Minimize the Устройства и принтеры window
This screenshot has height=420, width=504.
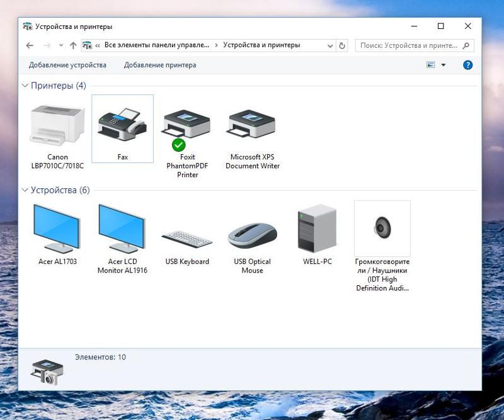coord(414,26)
